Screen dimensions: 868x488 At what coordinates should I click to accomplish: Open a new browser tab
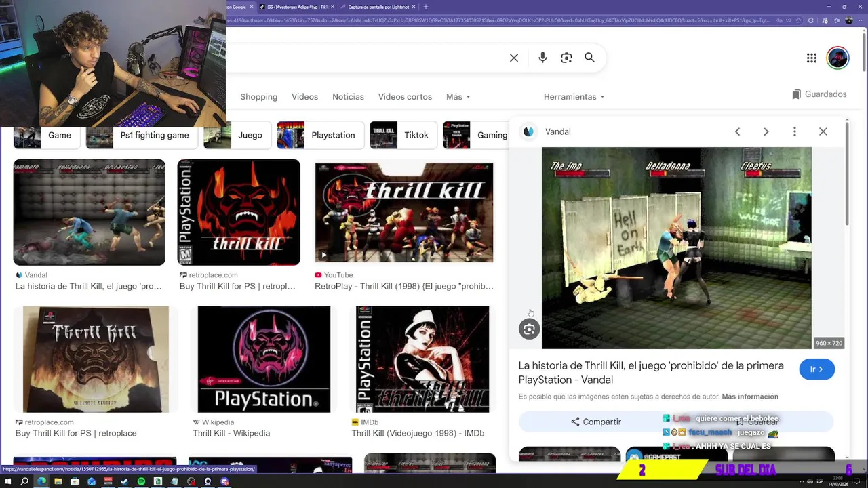426,7
